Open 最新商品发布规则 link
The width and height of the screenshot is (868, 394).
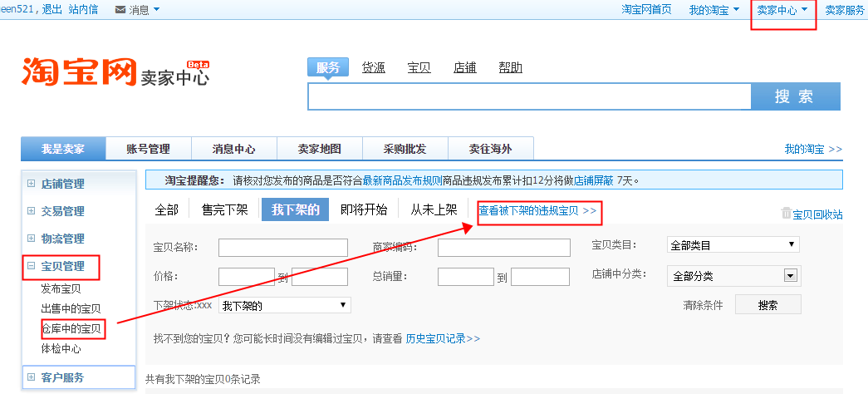tap(403, 180)
